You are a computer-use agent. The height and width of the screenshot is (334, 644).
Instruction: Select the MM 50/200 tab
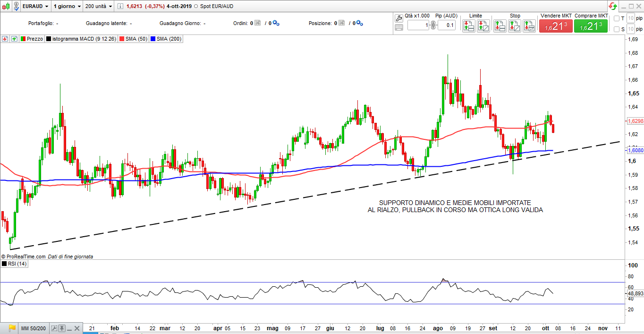pyautogui.click(x=33, y=328)
